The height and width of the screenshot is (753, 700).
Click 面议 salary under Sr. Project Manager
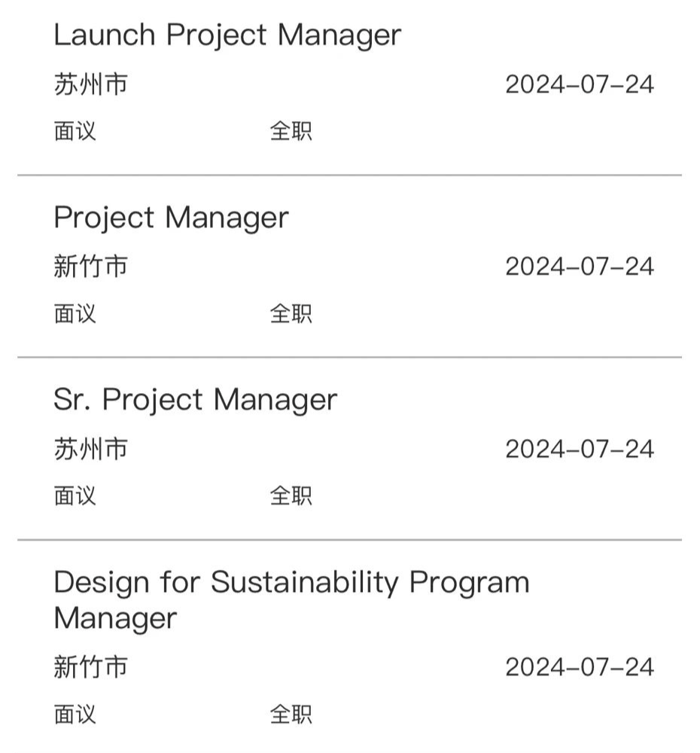click(x=75, y=495)
